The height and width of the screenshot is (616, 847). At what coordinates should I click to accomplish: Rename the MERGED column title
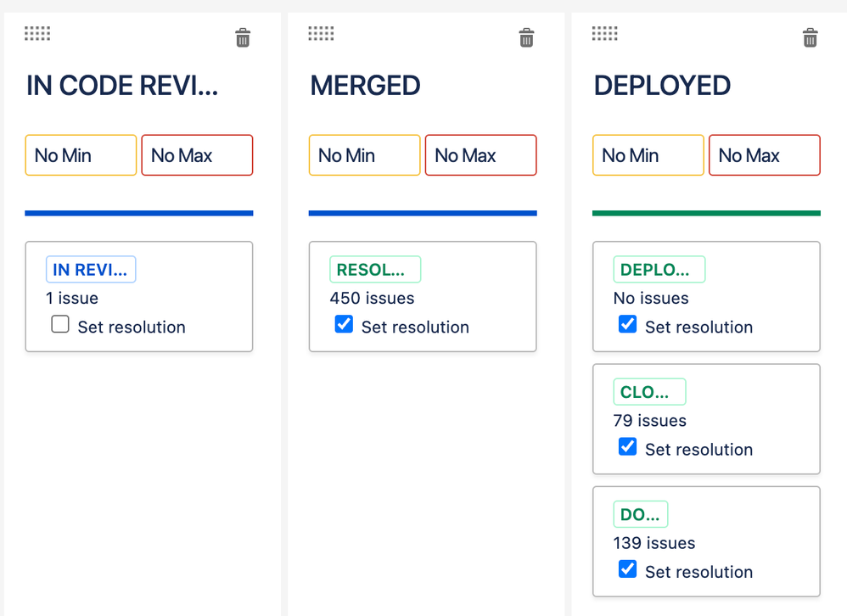365,86
